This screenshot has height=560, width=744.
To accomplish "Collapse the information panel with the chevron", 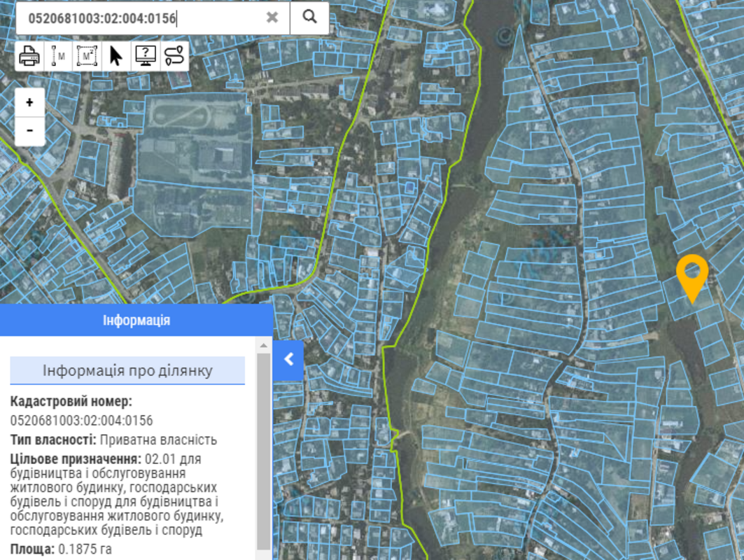I will (288, 360).
